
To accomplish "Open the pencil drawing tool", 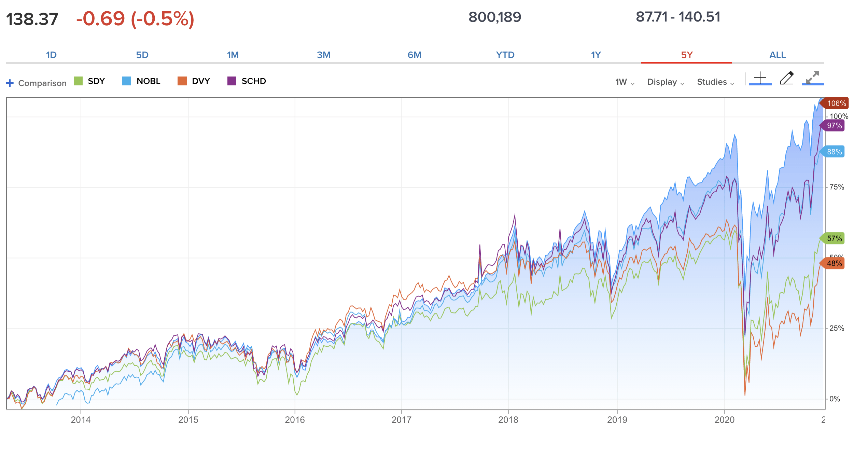I will tap(787, 78).
